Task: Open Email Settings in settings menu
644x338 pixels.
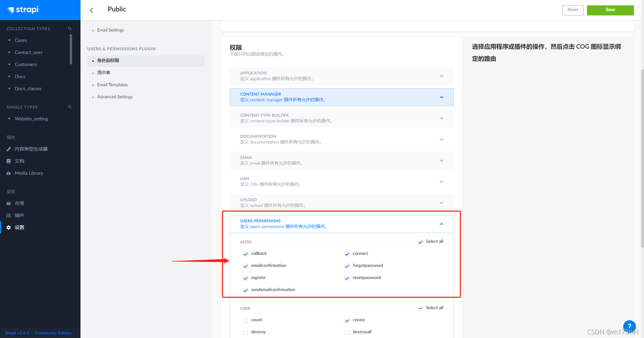Action: click(110, 30)
